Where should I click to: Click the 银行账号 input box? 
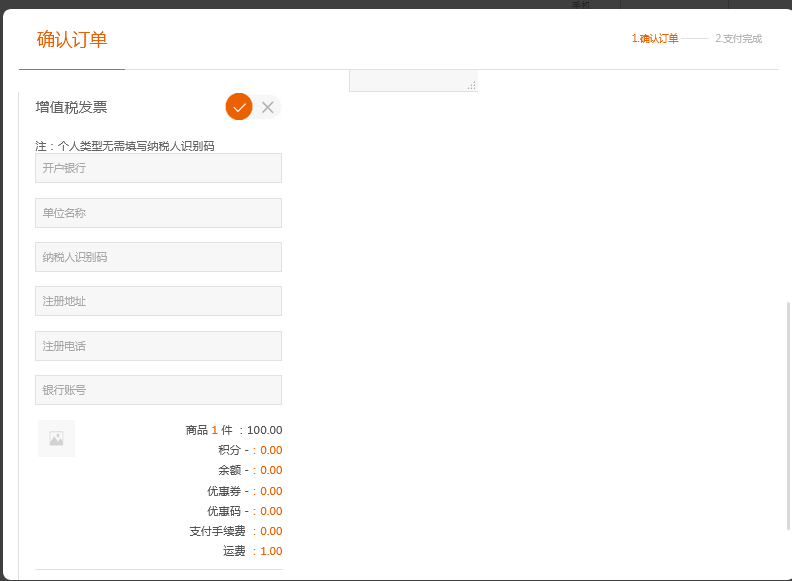tap(158, 390)
